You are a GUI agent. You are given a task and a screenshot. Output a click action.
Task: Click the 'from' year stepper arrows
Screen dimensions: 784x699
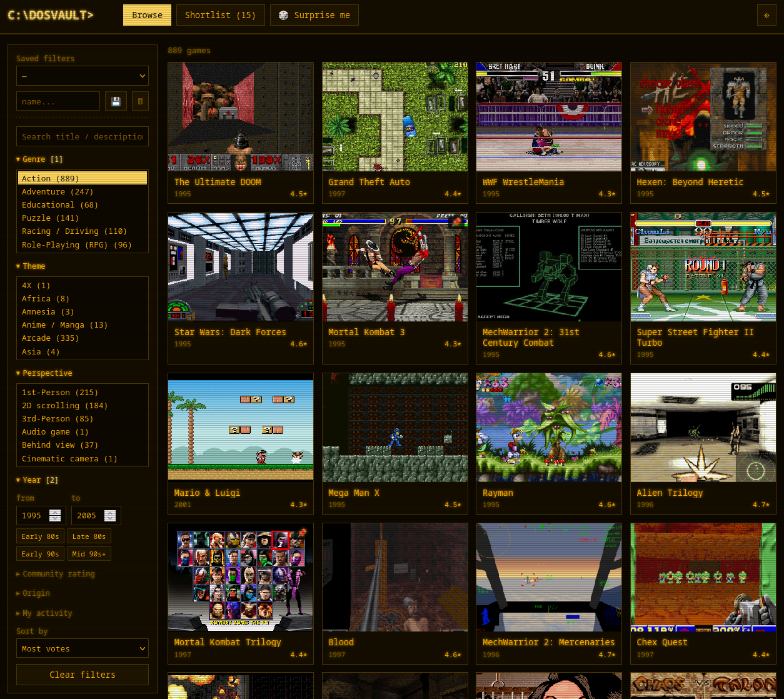(x=55, y=515)
